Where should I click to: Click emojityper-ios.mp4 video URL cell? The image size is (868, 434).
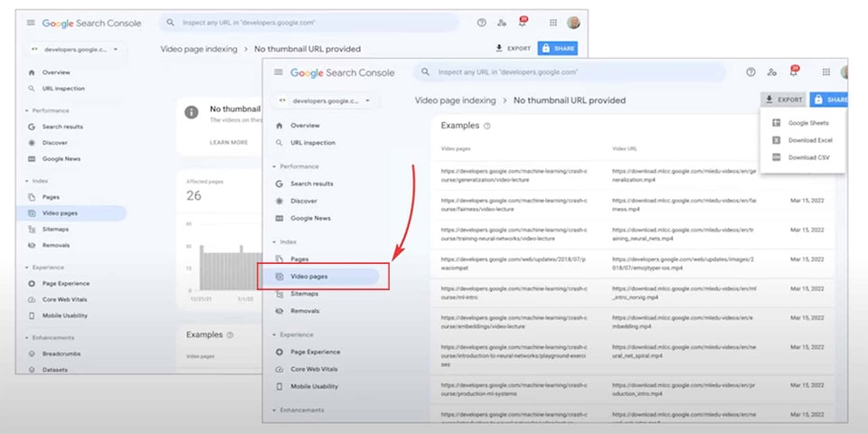click(684, 263)
